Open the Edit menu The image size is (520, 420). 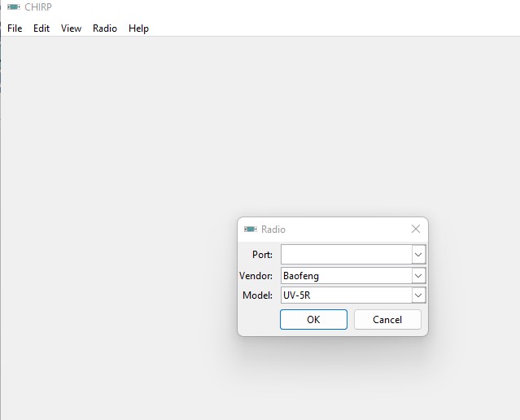(42, 28)
